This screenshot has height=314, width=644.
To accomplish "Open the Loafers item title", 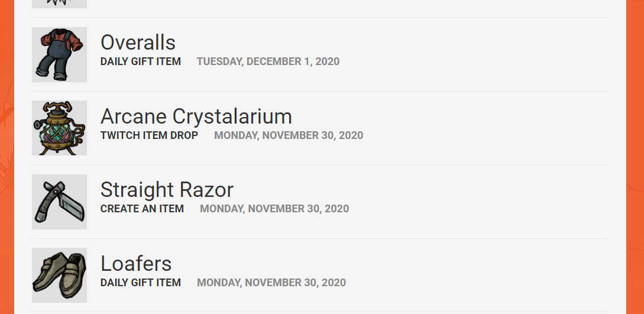I will (x=136, y=263).
